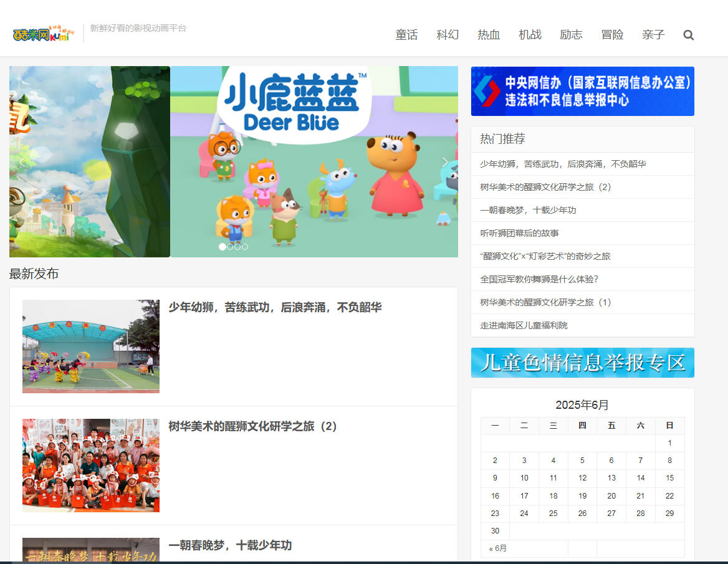This screenshot has height=564, width=728.
Task: Advance the carousel with the right arrow
Action: pyautogui.click(x=444, y=162)
